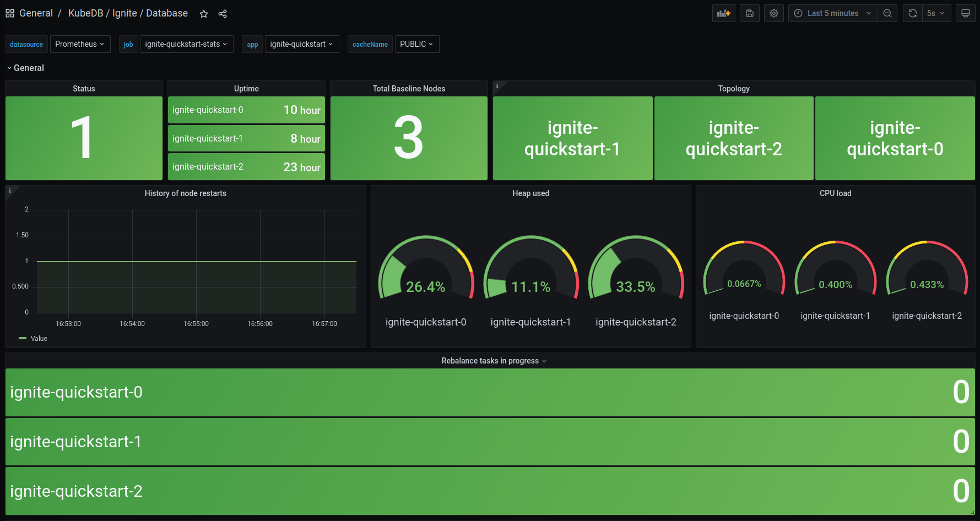Click the 0.400% CPU load gauge
980x521 pixels.
pos(836,268)
